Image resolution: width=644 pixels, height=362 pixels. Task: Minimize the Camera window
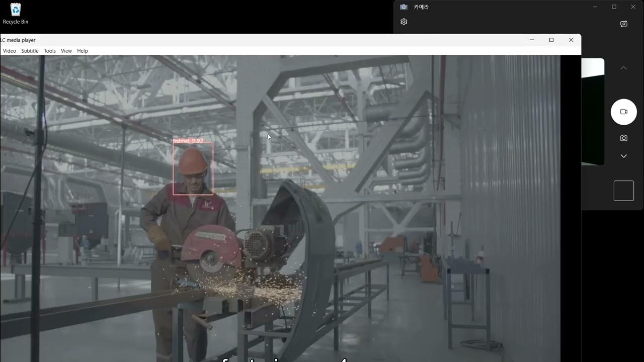coord(595,7)
